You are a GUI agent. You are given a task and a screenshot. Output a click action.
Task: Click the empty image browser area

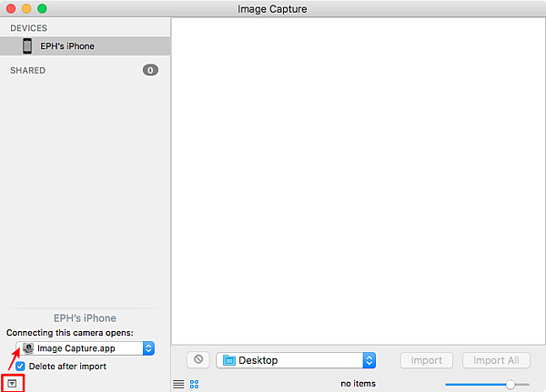[x=359, y=181]
